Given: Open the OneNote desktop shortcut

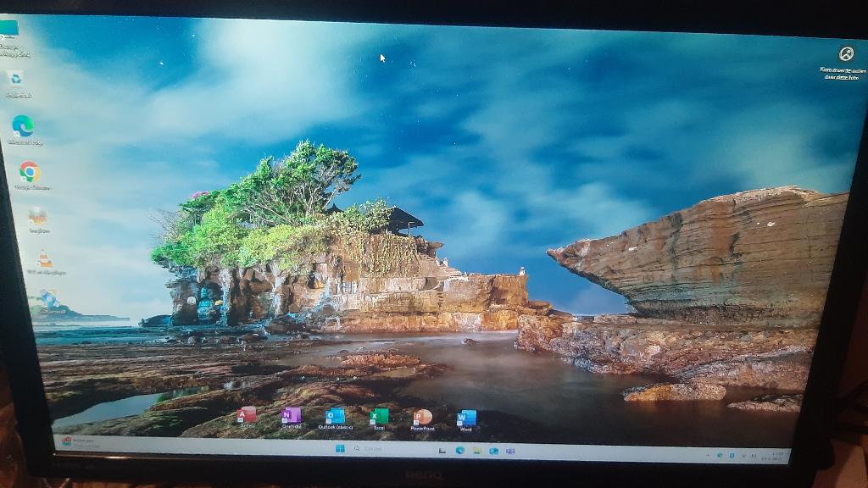Looking at the screenshot, I should tap(292, 418).
